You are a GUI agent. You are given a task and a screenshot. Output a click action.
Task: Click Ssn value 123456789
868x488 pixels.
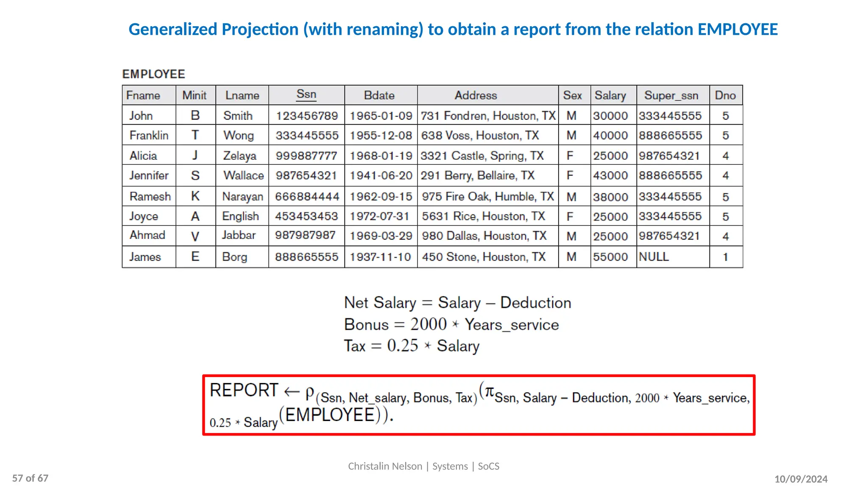(307, 116)
